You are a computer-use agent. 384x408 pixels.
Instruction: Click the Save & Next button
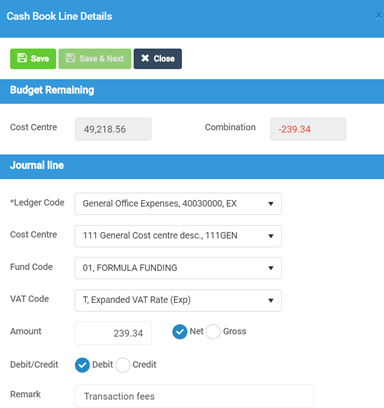(x=95, y=59)
